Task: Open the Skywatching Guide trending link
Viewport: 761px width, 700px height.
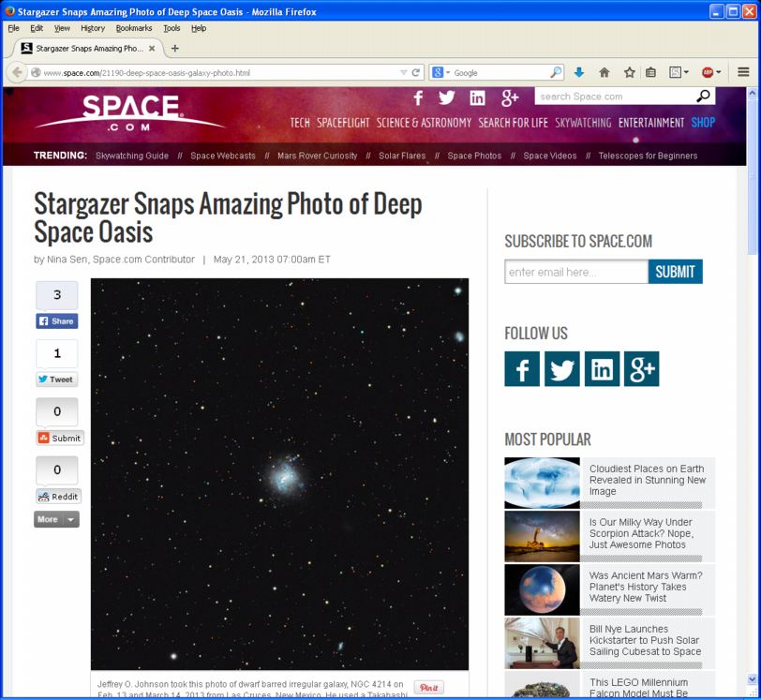Action: tap(132, 156)
